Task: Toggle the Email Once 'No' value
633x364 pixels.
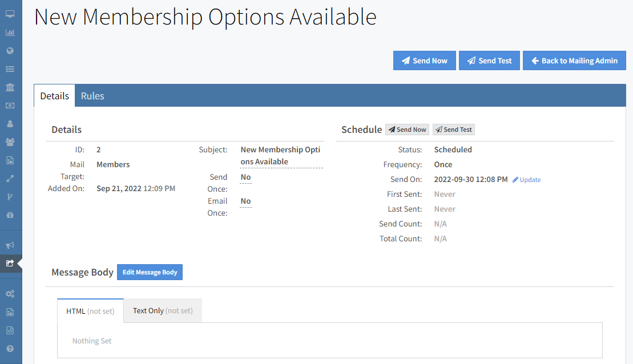Action: (x=245, y=201)
